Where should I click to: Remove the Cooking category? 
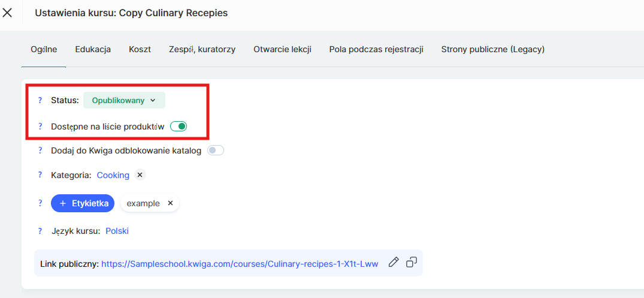(x=140, y=175)
